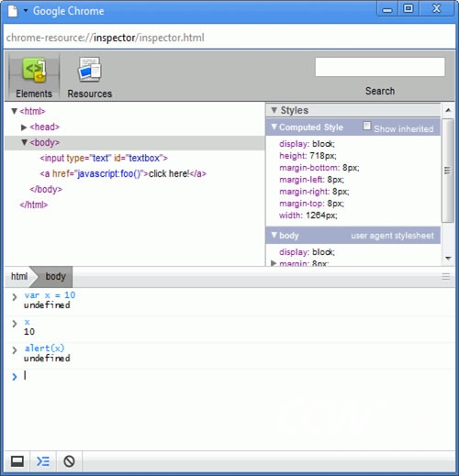459x476 pixels.
Task: Collapse the html tree node
Action: tap(14, 111)
